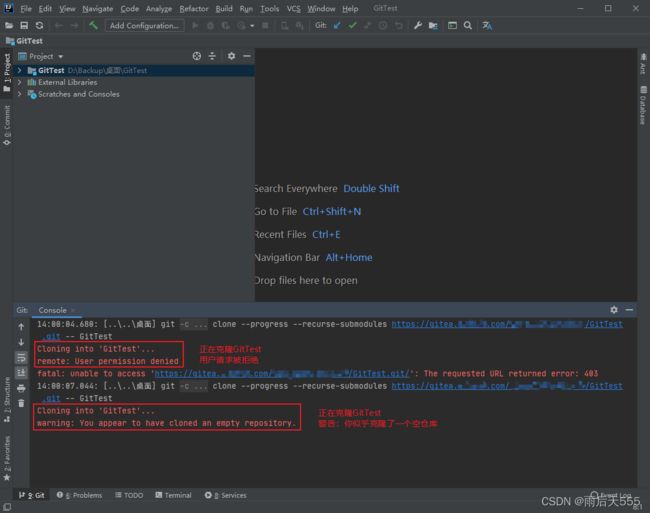Screen dimensions: 650x513
Task: Open the Analyze menu
Action: (x=159, y=9)
